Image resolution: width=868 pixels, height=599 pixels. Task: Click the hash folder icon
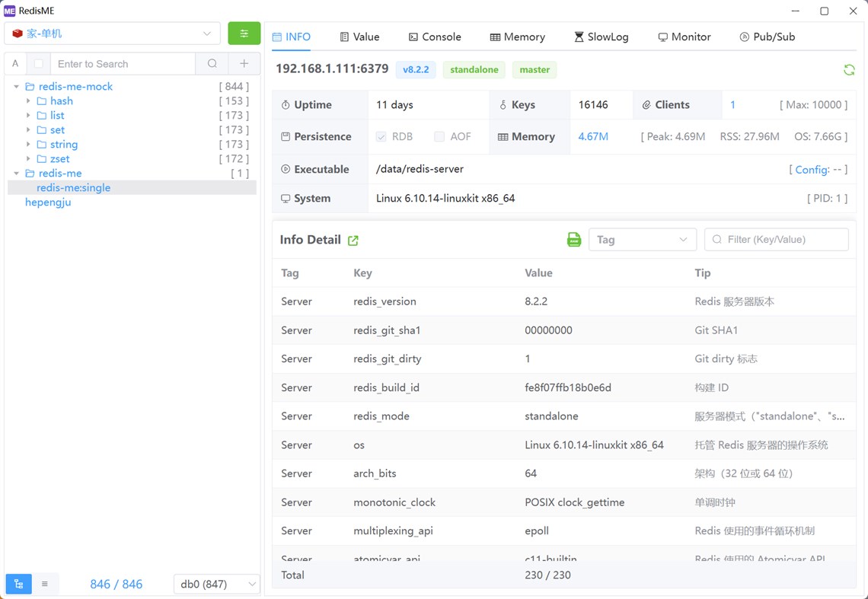[x=42, y=100]
